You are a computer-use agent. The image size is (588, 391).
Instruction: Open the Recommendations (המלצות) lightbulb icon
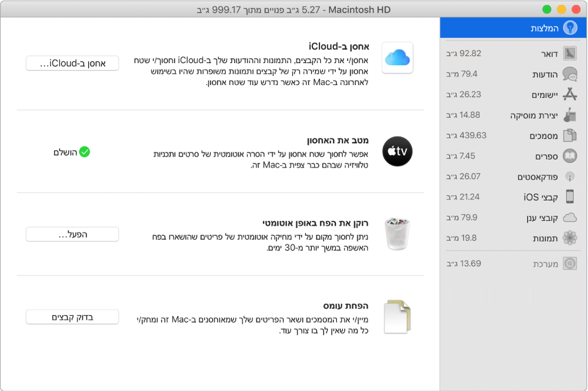tap(570, 28)
